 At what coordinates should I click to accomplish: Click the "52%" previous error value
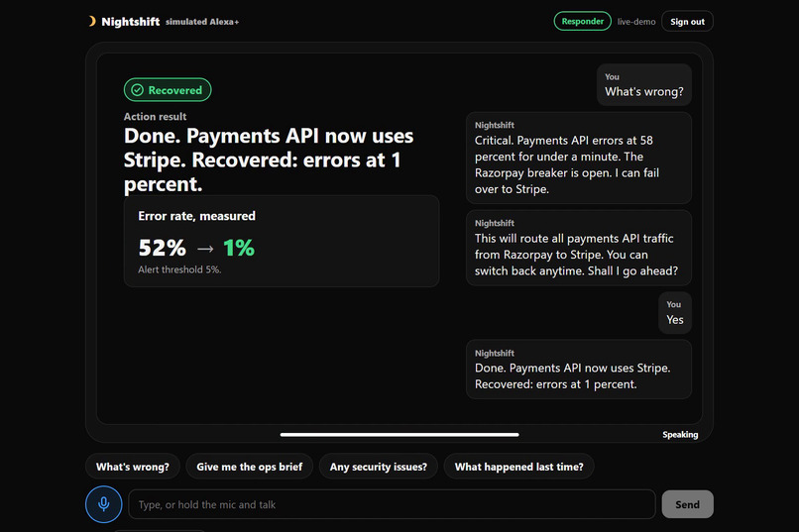click(162, 248)
